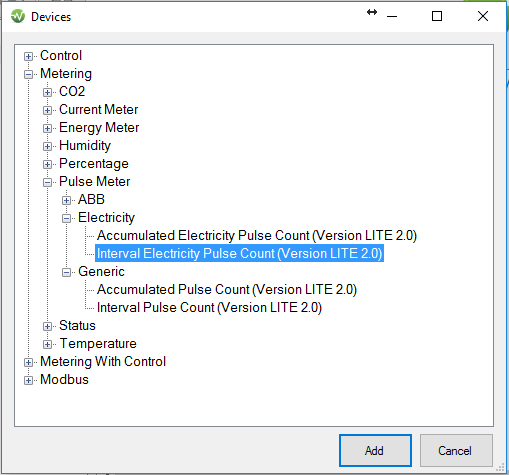Expand the Control tree node
This screenshot has width=509, height=475.
click(28, 56)
